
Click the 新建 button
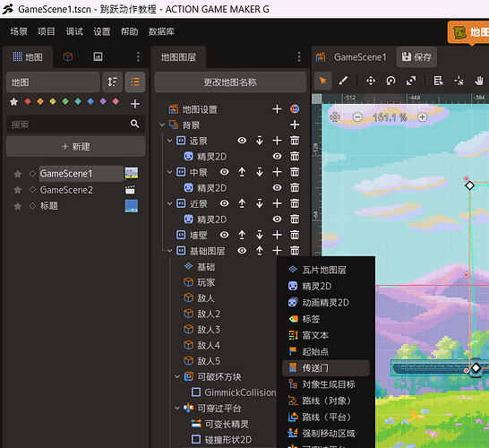coord(75,146)
